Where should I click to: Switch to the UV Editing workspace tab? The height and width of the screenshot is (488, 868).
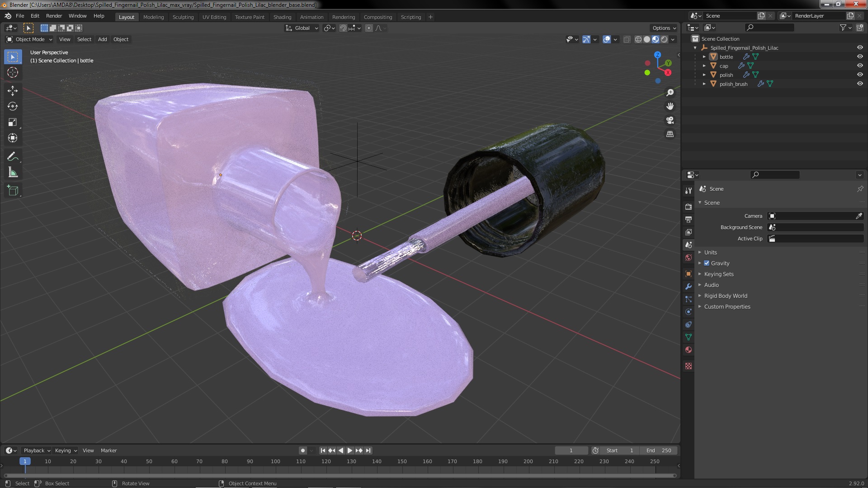pos(214,17)
